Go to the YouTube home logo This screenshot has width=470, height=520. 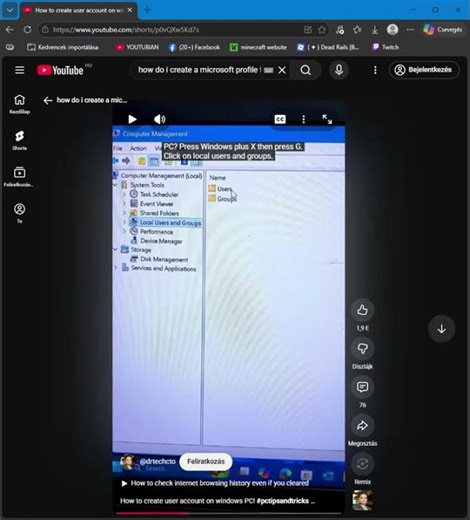60,70
